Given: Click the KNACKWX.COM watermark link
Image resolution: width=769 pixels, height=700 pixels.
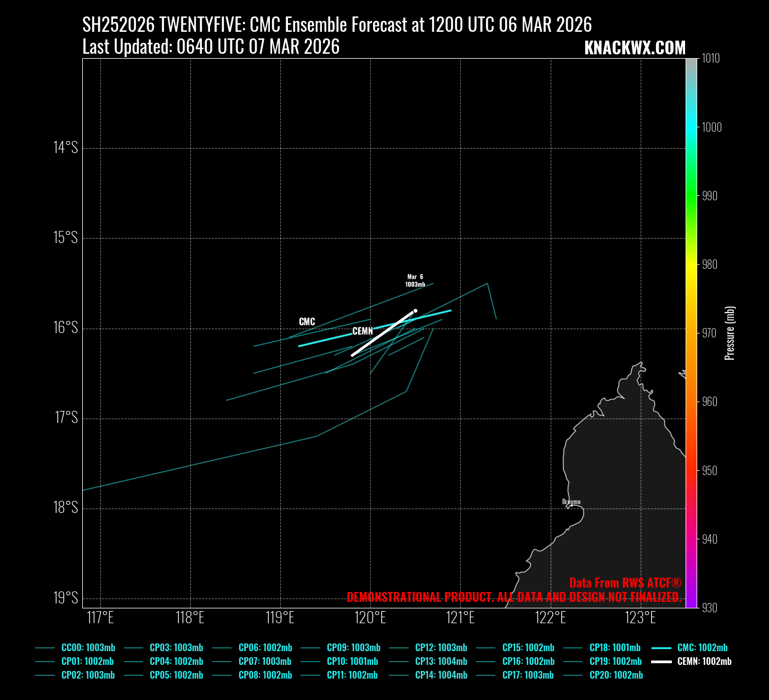Looking at the screenshot, I should coord(635,48).
